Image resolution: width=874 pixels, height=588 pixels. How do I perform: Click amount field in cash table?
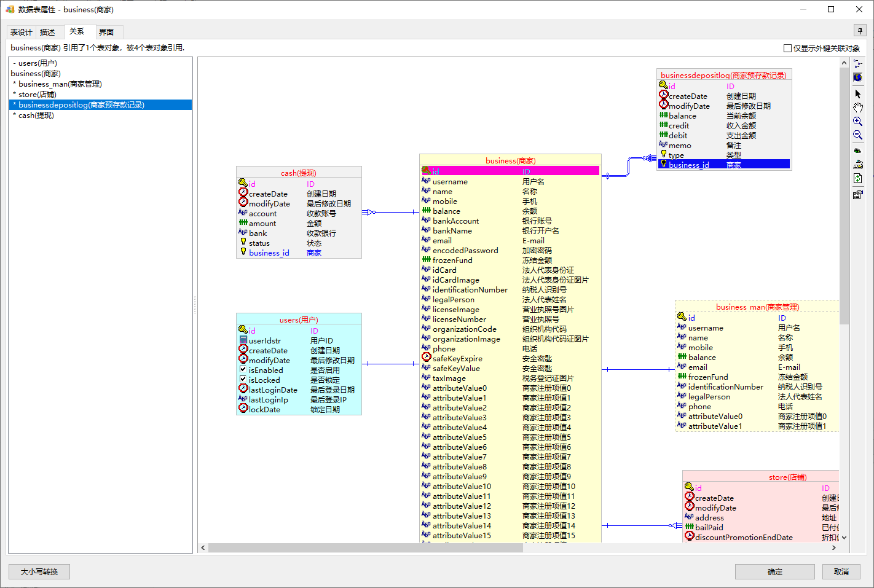262,223
